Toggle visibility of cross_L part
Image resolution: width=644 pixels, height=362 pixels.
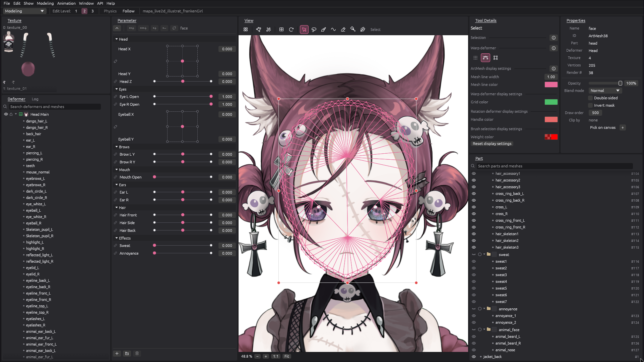pos(474,207)
